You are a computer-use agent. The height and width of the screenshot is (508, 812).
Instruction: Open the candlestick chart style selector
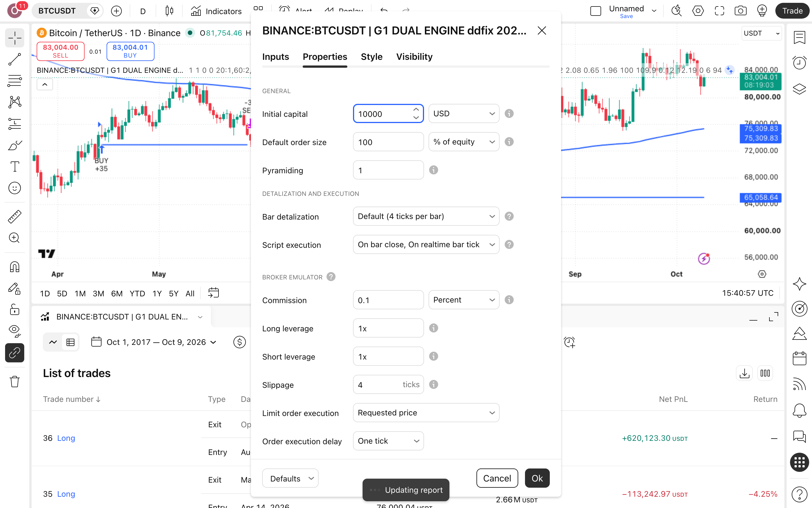[169, 11]
